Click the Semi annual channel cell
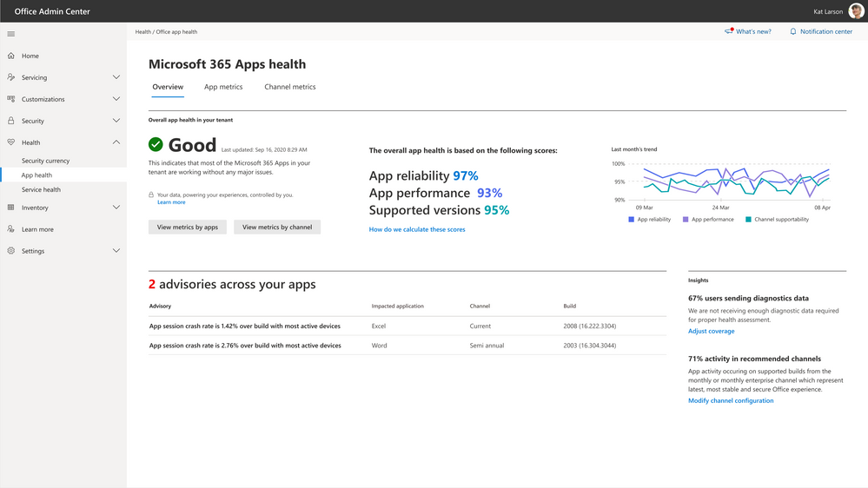Viewport: 868px width, 488px height. click(x=487, y=346)
